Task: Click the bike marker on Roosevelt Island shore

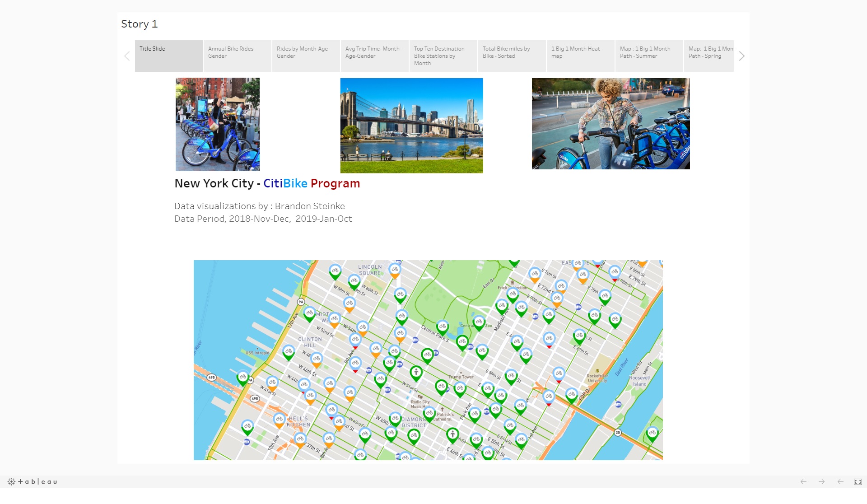Action: click(652, 434)
